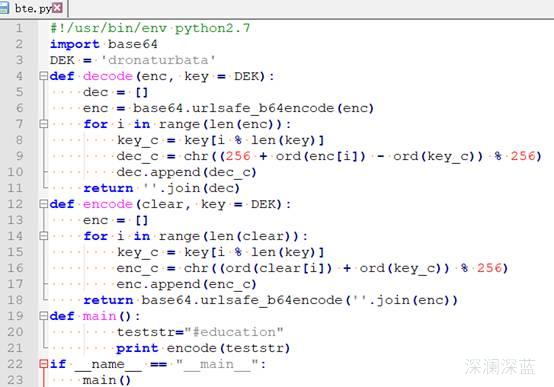Collapse the decode function fold marker
554x387 pixels.
click(x=43, y=76)
